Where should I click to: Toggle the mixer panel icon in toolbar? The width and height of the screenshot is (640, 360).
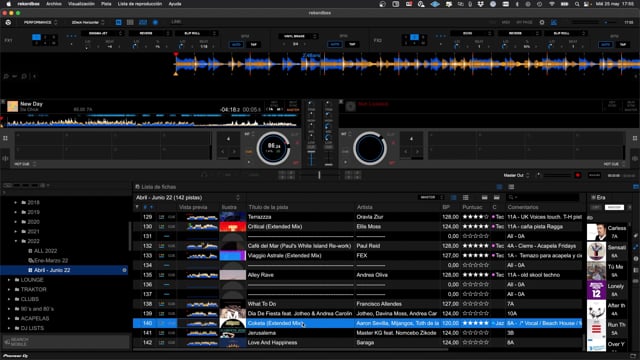[143, 22]
